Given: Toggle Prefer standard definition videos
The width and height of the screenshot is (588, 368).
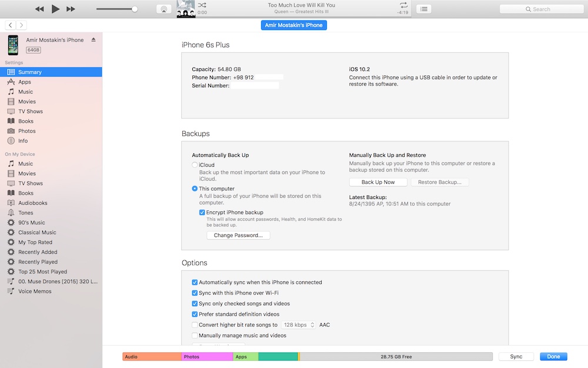Looking at the screenshot, I should pyautogui.click(x=195, y=314).
